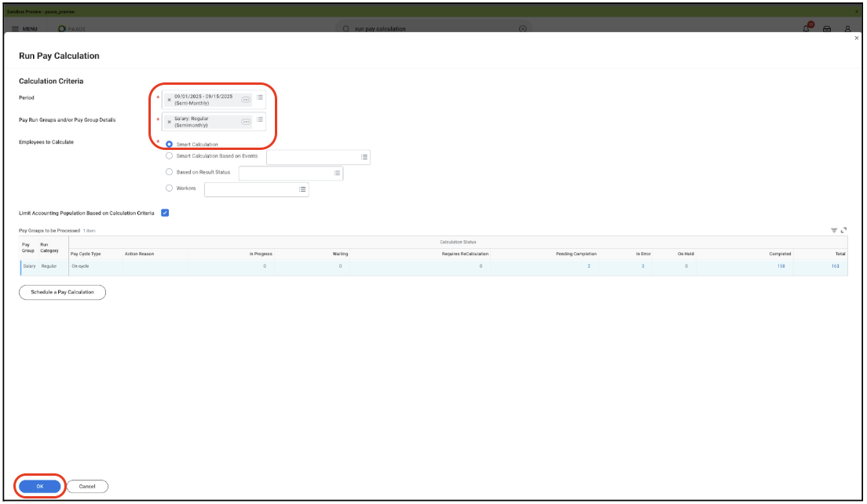Click the On-cycle pay cycle type cell
This screenshot has width=867, height=504.
click(80, 266)
